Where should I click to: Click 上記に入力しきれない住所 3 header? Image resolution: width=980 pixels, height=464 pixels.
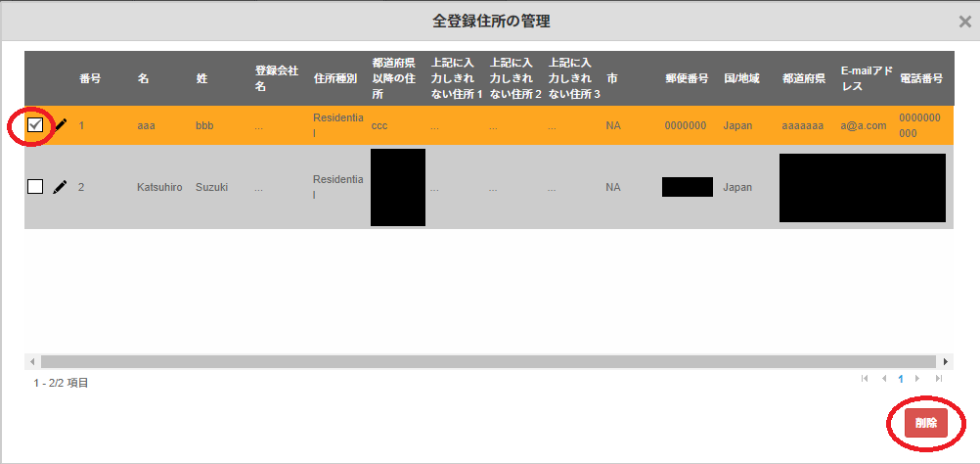coord(574,78)
